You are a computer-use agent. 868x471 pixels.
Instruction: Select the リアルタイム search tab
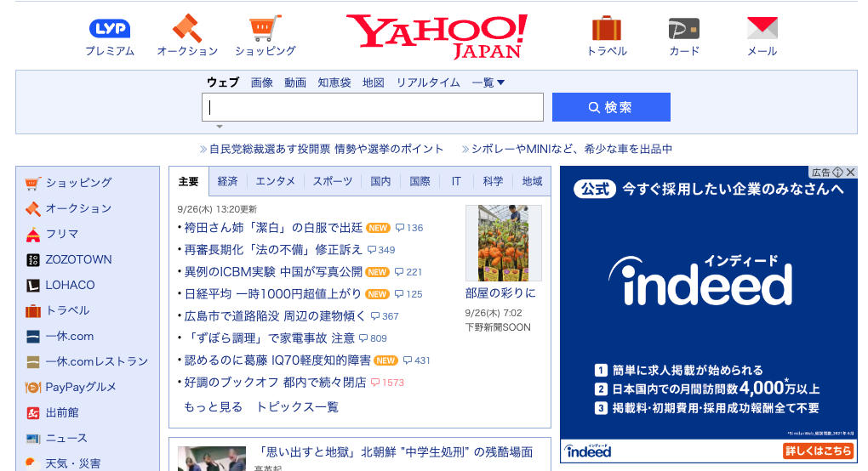pos(428,82)
